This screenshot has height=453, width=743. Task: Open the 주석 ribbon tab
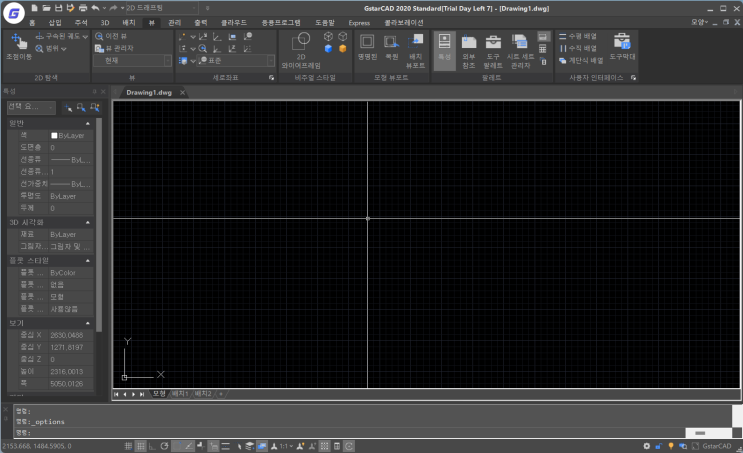click(81, 22)
